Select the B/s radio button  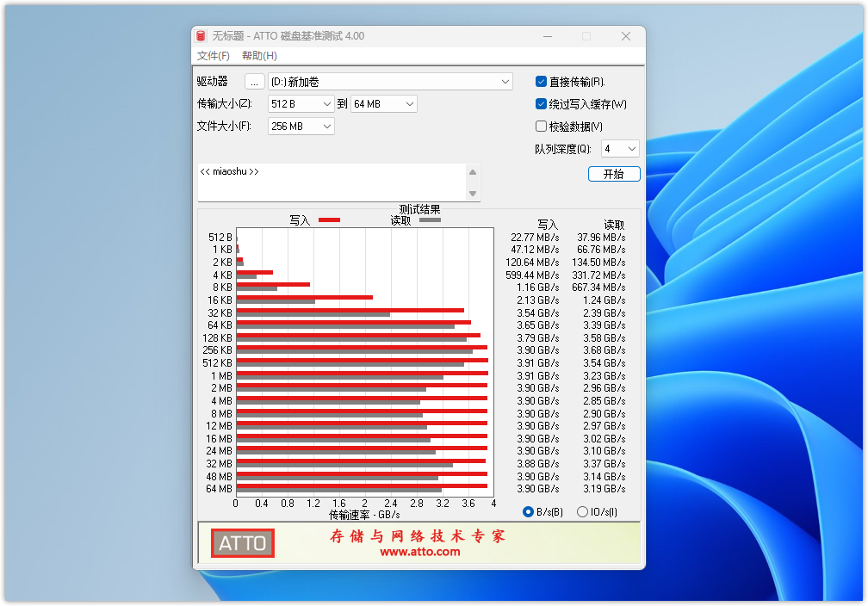tap(529, 512)
